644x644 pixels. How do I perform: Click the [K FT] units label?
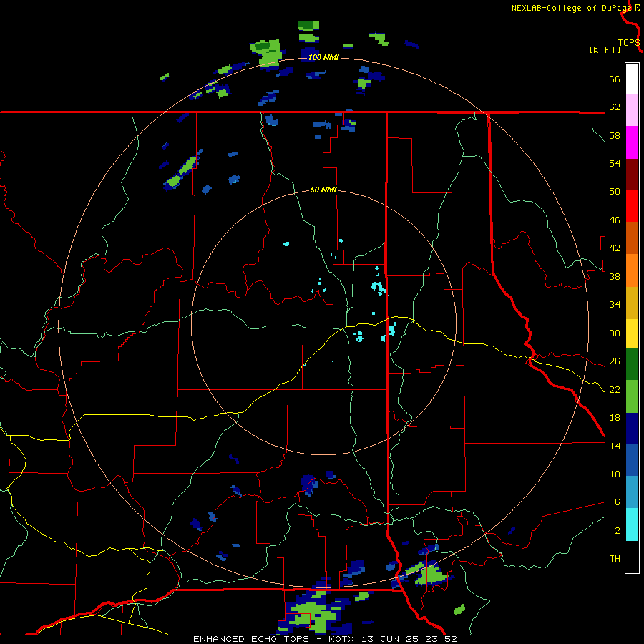(x=605, y=49)
